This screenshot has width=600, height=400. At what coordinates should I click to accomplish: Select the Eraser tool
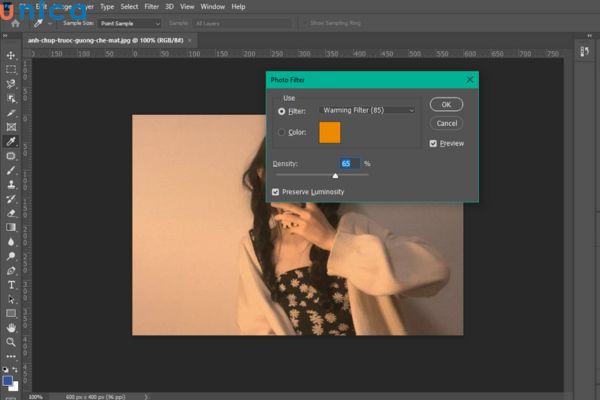coord(11,213)
